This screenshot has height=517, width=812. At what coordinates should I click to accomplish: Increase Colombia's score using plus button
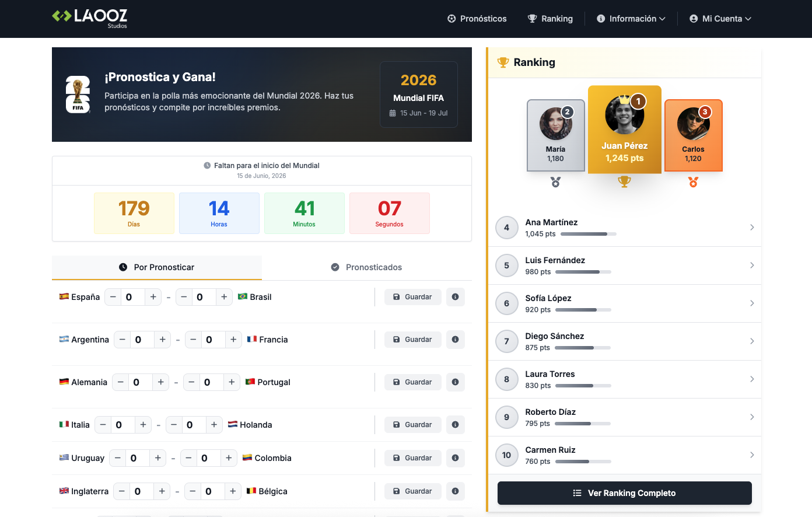click(x=229, y=458)
